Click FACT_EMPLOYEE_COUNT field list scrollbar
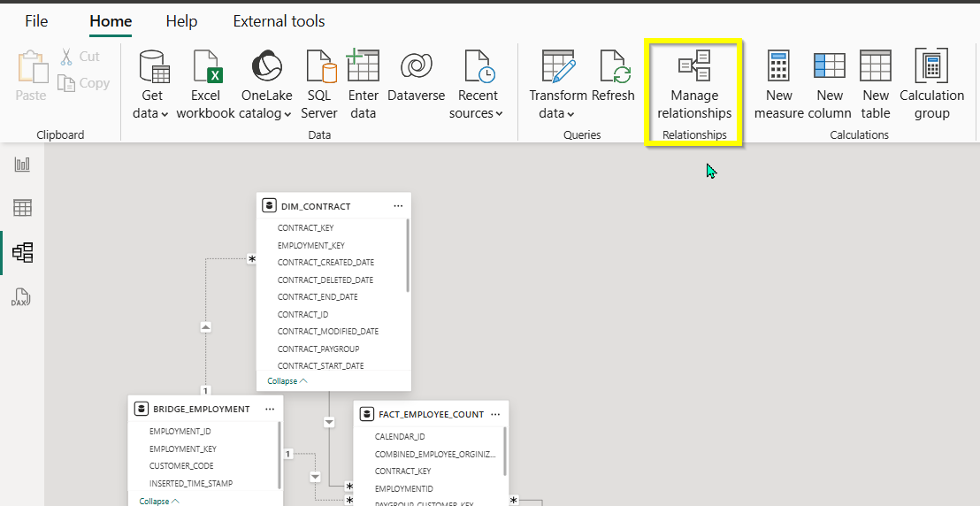The image size is (980, 506). point(505,452)
